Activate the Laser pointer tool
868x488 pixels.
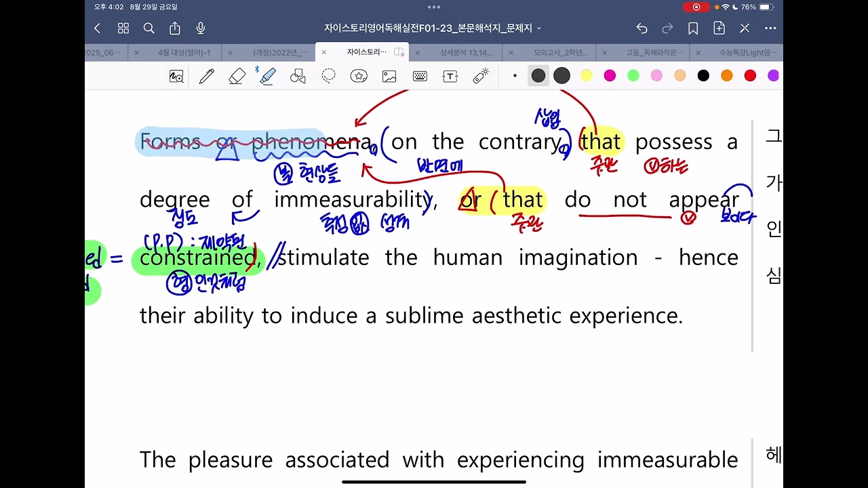click(481, 76)
